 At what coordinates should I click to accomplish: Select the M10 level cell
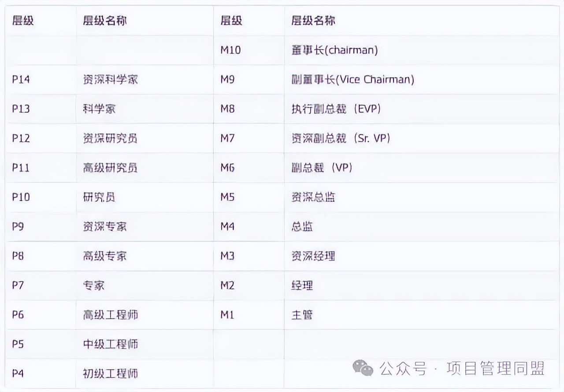[x=230, y=50]
